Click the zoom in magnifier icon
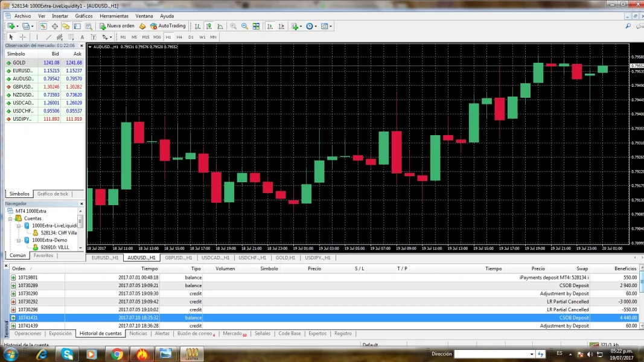 click(x=233, y=27)
